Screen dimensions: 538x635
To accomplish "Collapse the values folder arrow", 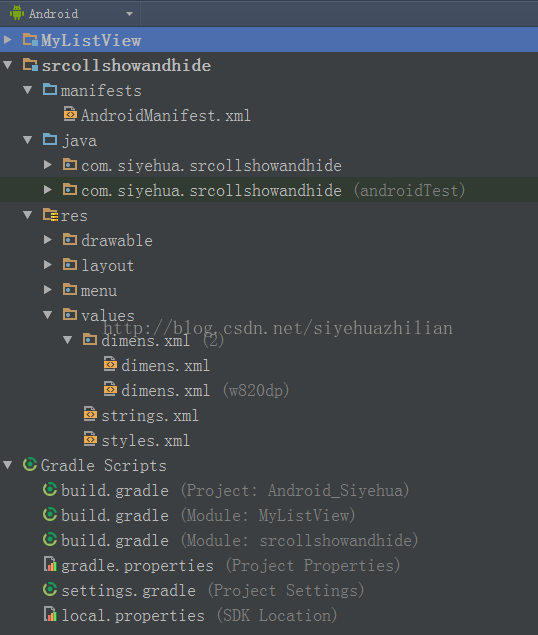I will 47,315.
